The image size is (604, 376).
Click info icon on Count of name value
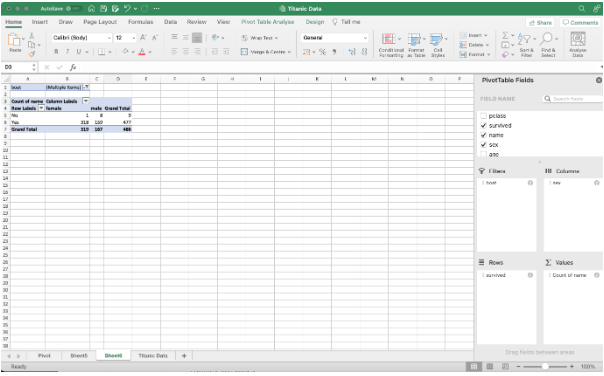(597, 275)
